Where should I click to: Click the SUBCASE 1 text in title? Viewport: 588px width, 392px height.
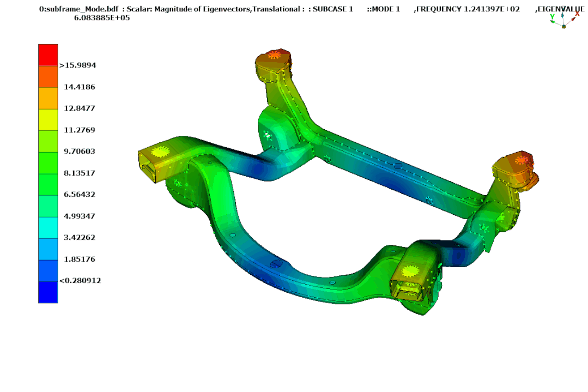[x=333, y=9]
